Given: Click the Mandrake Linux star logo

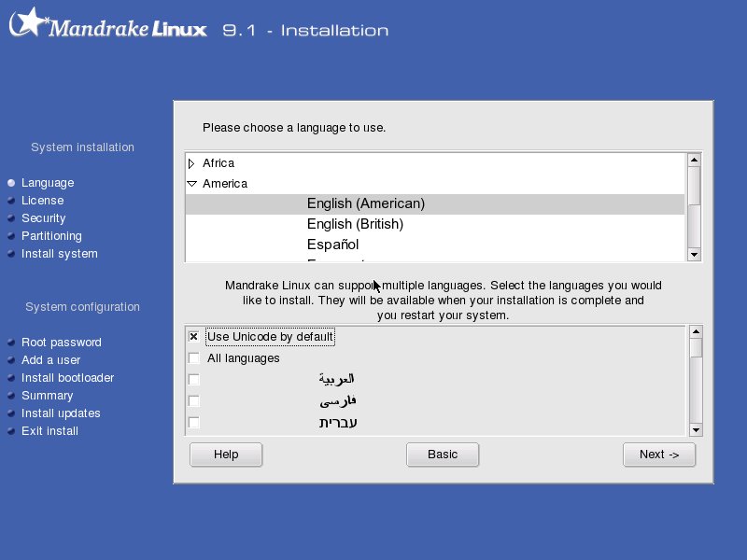Looking at the screenshot, I should click(x=29, y=22).
